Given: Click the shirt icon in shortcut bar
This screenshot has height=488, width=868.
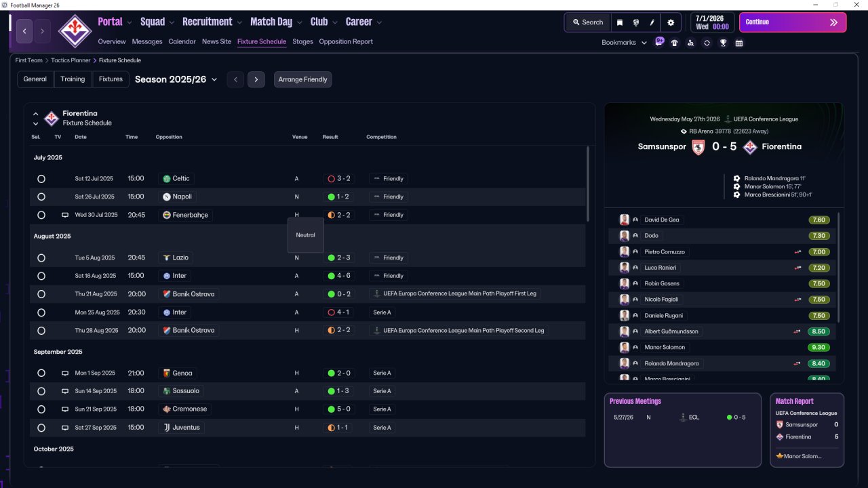Looking at the screenshot, I should click(x=674, y=43).
